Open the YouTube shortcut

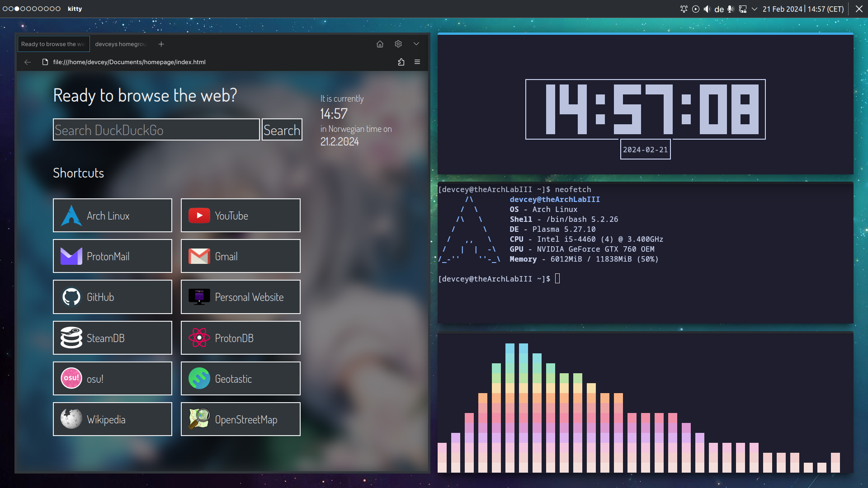tap(241, 216)
